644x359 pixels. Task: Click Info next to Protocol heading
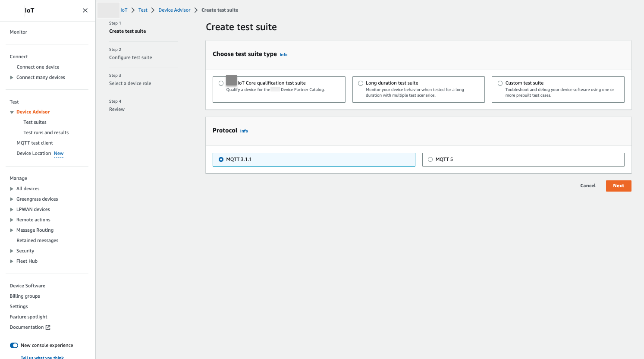click(x=244, y=131)
